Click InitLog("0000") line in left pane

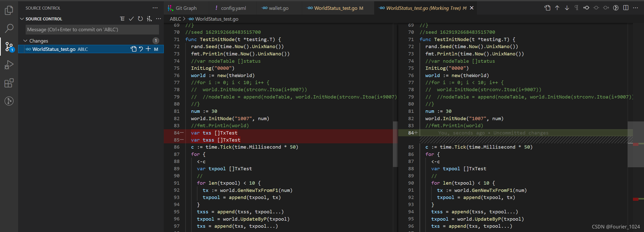[x=213, y=68]
